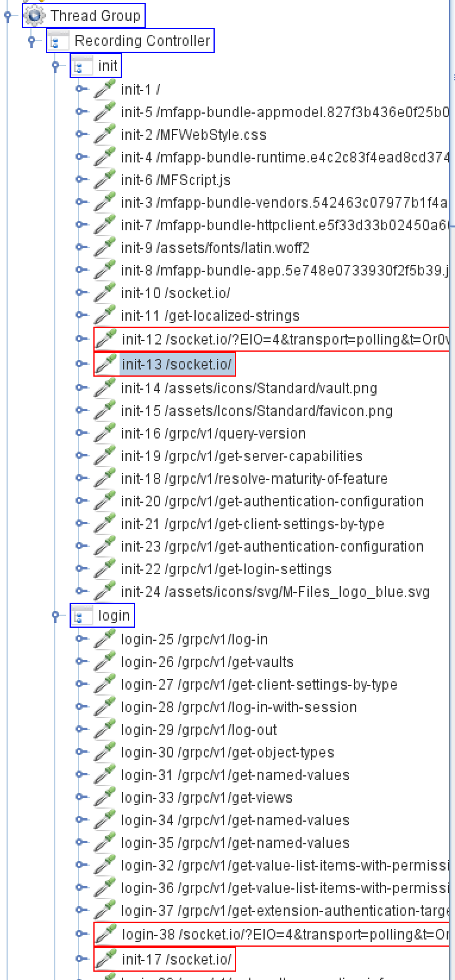Select init-11 /get-localized-strings request
Image resolution: width=455 pixels, height=980 pixels.
click(210, 315)
